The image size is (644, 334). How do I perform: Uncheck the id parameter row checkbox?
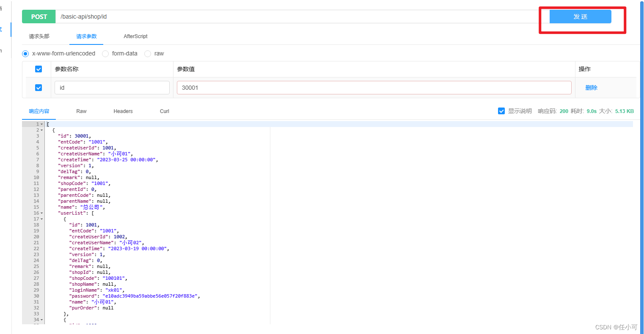pos(39,88)
